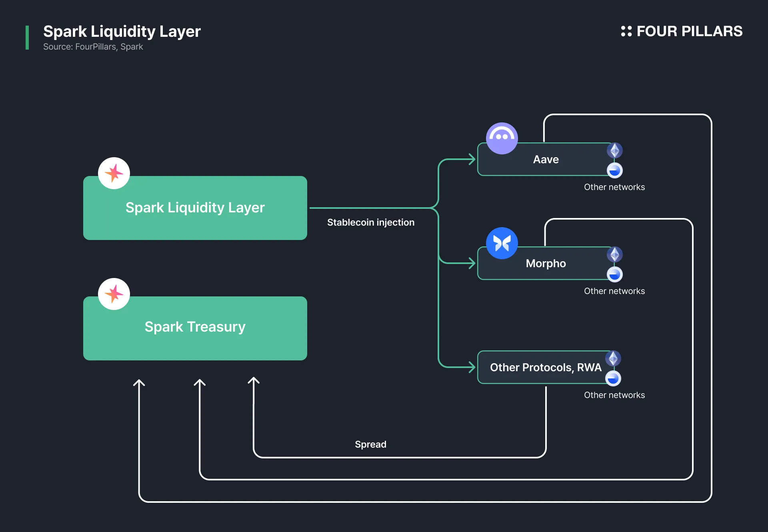Click 'Source: FourPillars, Spark' caption
Screen dimensions: 768x532
tap(93, 47)
